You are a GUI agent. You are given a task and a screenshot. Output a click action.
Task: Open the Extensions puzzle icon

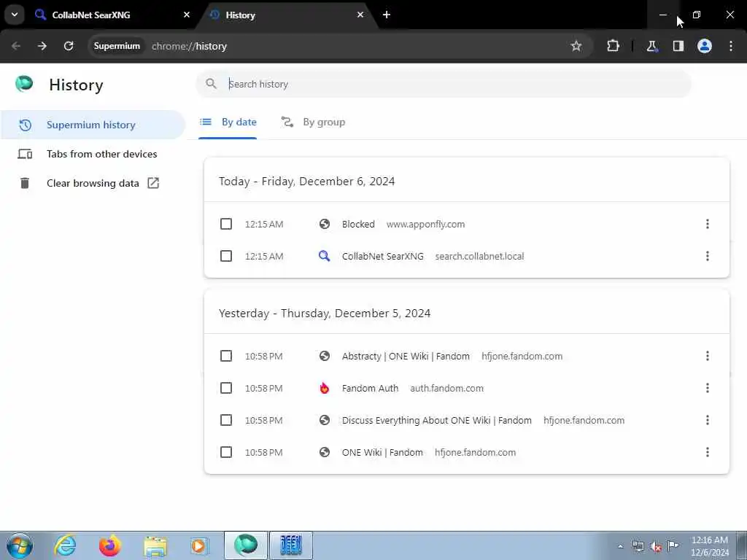[613, 46]
